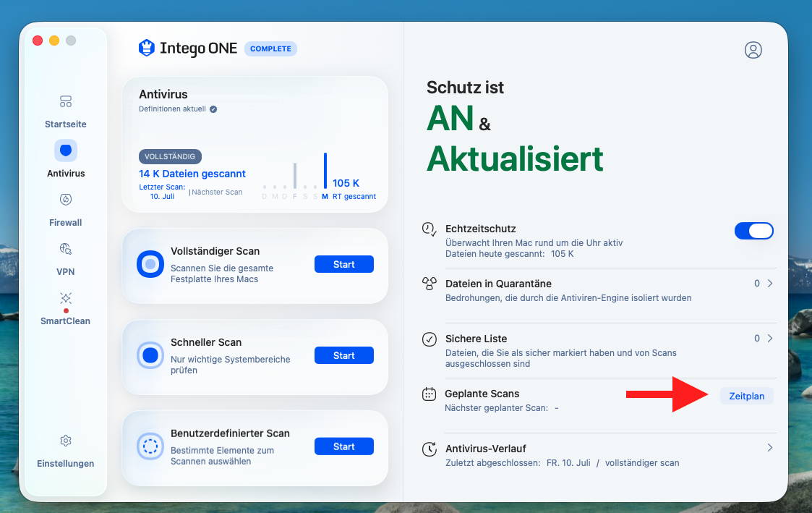Click the user account profile icon

pos(753,50)
